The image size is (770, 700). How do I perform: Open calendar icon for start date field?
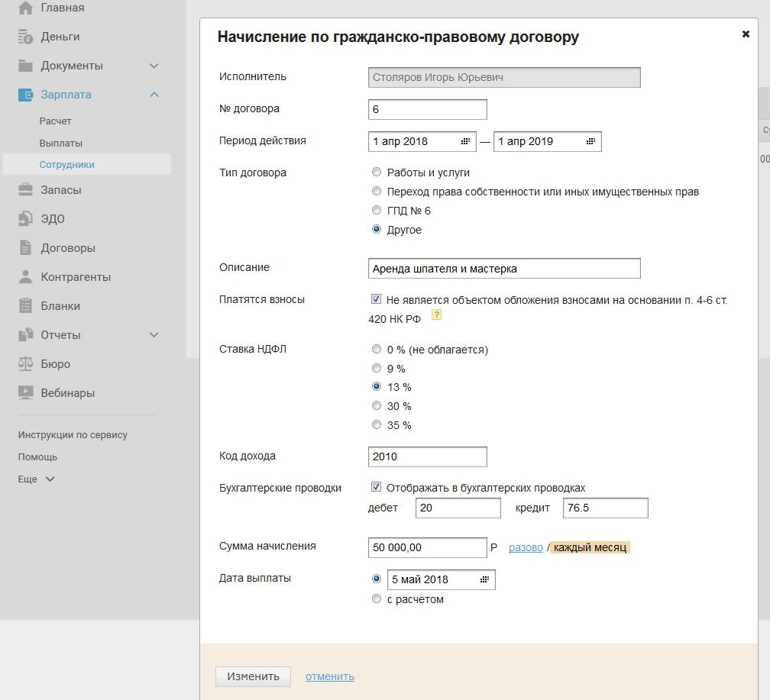coord(465,142)
